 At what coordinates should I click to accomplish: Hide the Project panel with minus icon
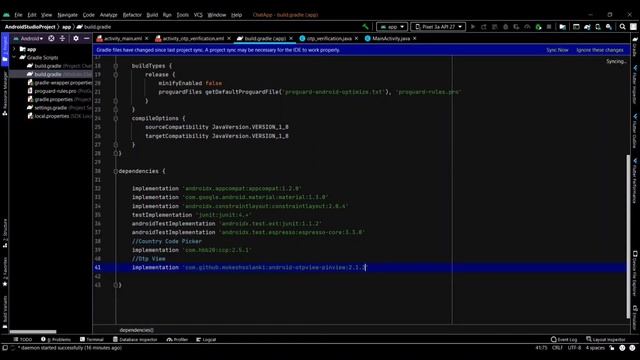[87, 38]
